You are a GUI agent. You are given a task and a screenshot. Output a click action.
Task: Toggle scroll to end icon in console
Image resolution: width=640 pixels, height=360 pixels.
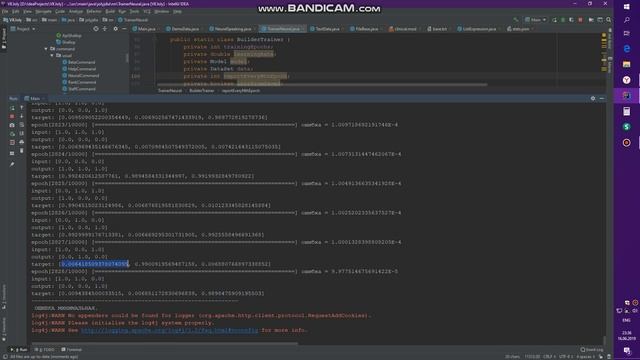(22, 133)
